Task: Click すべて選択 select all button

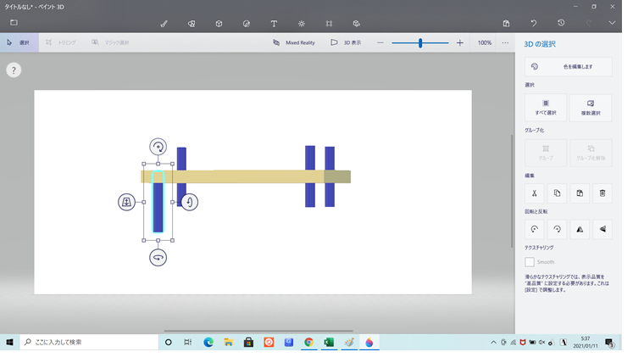Action: click(x=546, y=108)
